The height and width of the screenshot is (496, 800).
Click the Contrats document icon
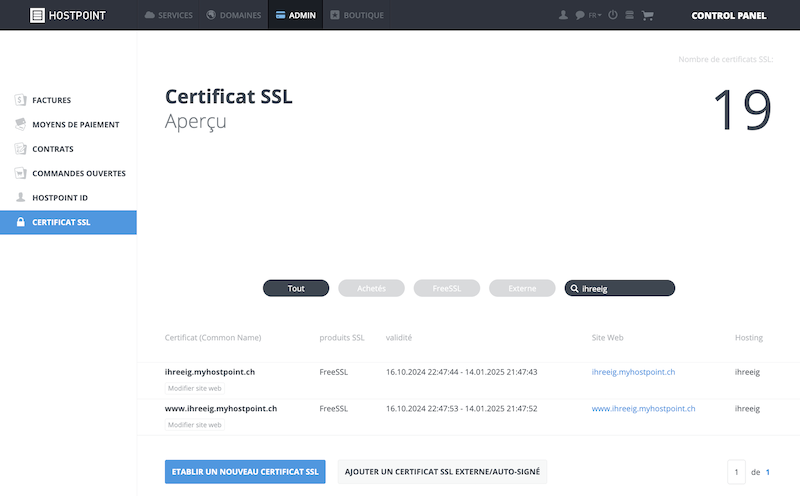(x=20, y=148)
